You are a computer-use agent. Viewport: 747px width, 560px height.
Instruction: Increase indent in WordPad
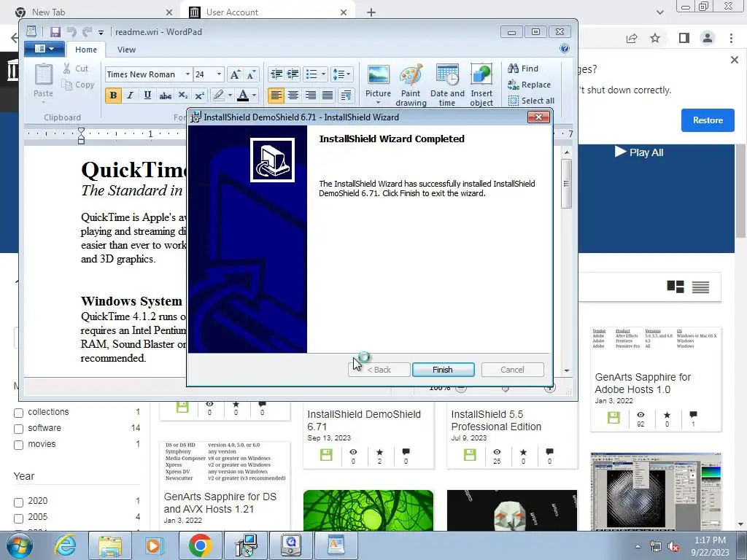pyautogui.click(x=293, y=74)
